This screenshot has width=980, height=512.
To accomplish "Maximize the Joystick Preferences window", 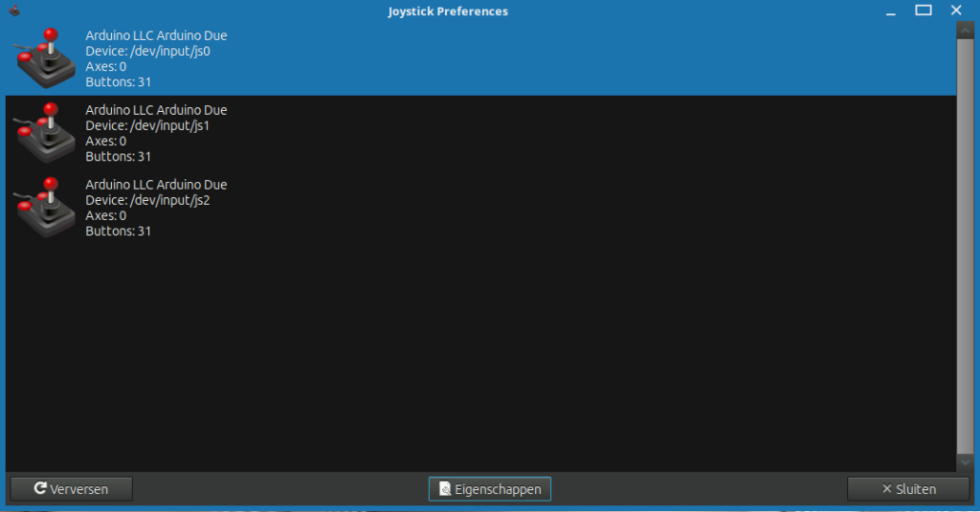I will coord(924,11).
